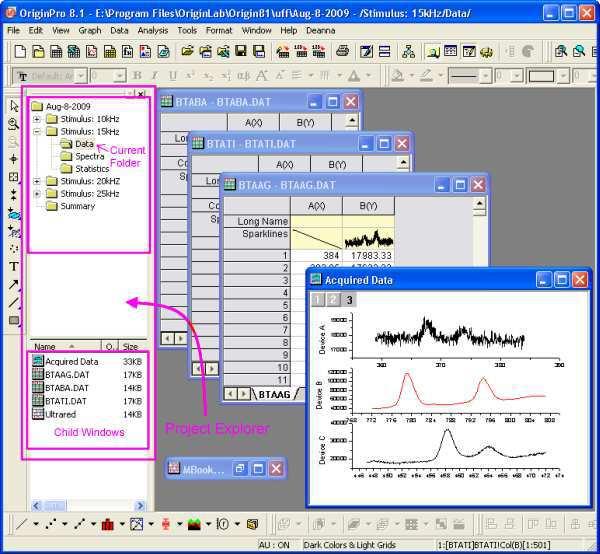Select the BTAAG sheet tab

pyautogui.click(x=274, y=394)
